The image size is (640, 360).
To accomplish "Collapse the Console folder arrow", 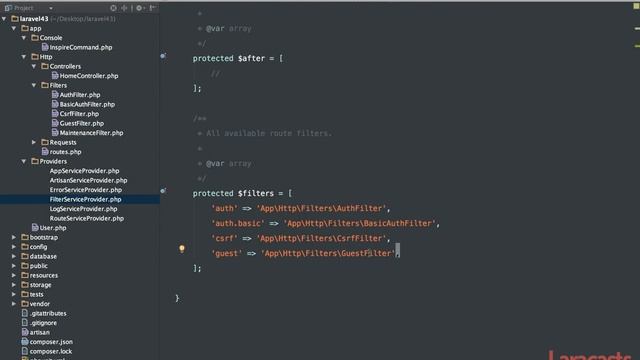I will [24, 38].
